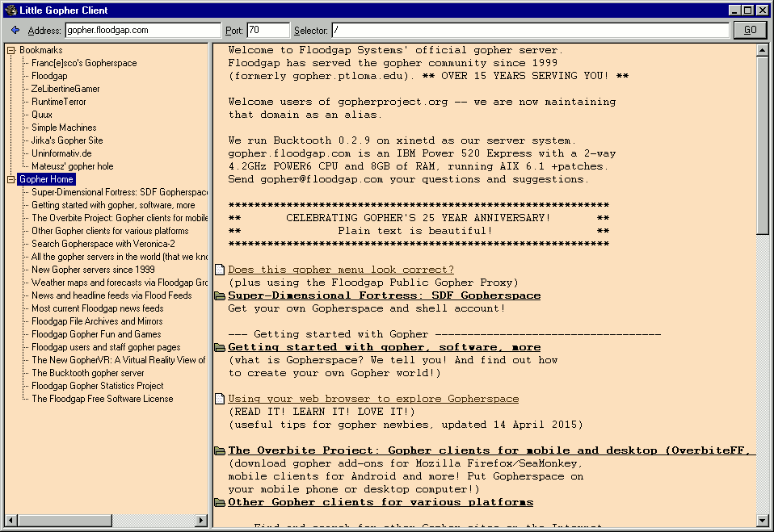Click the tree panel horizontal scroll right arrow
Screen dimensions: 774x532
pyautogui.click(x=202, y=521)
